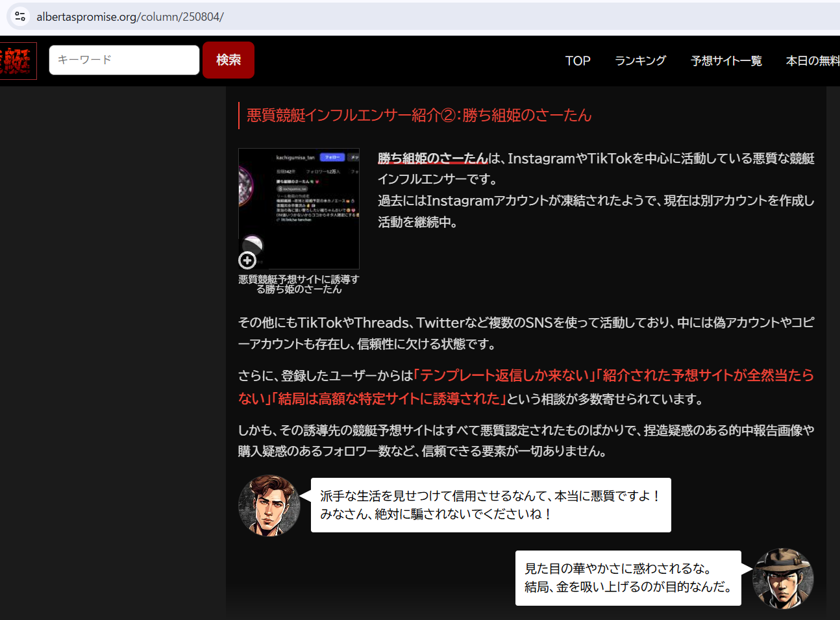840x620 pixels.
Task: Click the speech bubble starting 派手な生活を
Action: (490, 505)
